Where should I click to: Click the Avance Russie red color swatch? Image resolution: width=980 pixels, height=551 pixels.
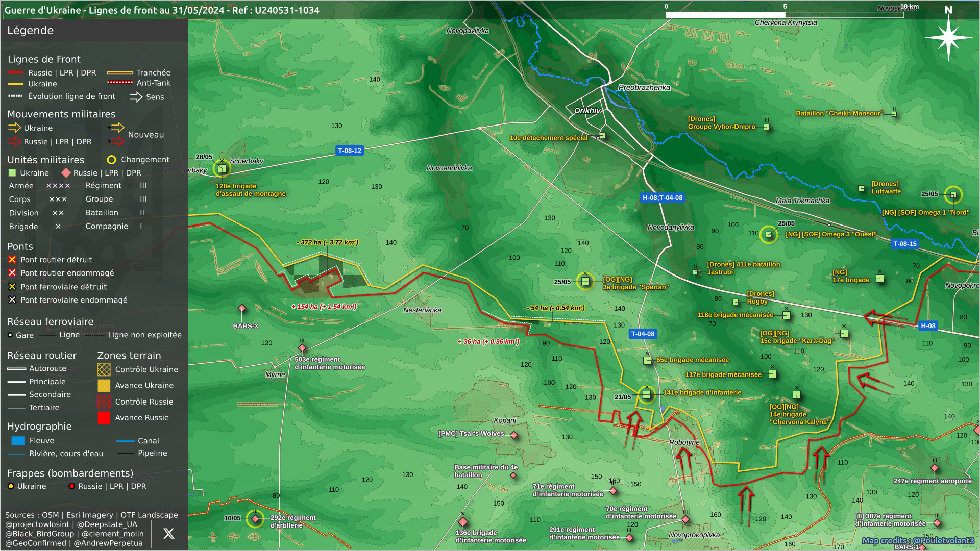[x=104, y=418]
